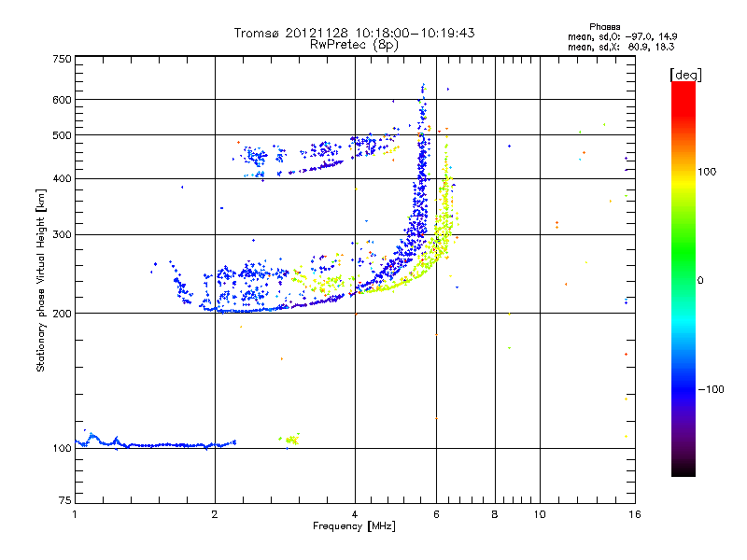Click the 'Stationary phase Virtual Height [km]' label
747x560 pixels.
pyautogui.click(x=41, y=280)
